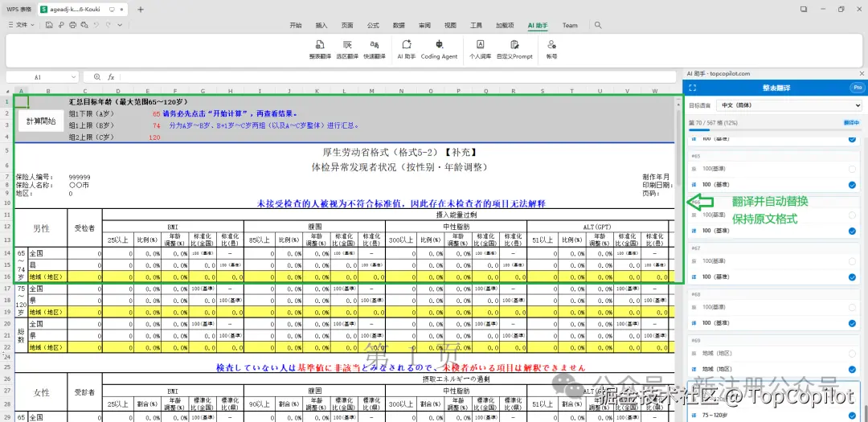The image size is (868, 422).
Task: Open the 自定义Prompt editor icon
Action: click(x=514, y=45)
